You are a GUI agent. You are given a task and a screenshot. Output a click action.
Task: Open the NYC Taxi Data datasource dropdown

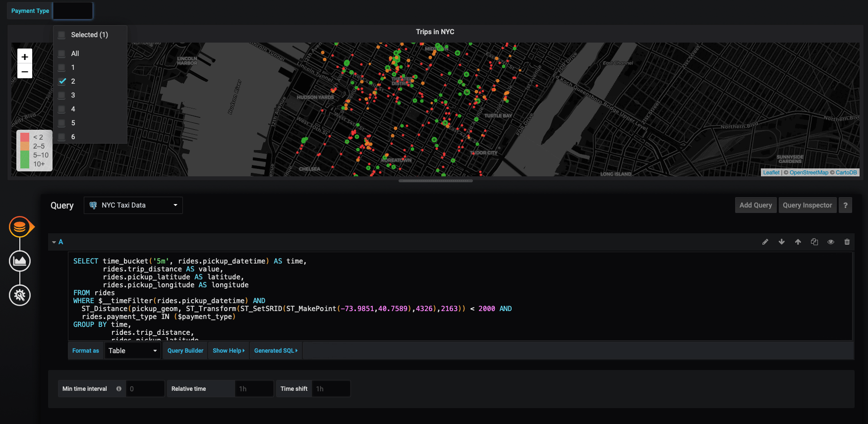pos(133,205)
